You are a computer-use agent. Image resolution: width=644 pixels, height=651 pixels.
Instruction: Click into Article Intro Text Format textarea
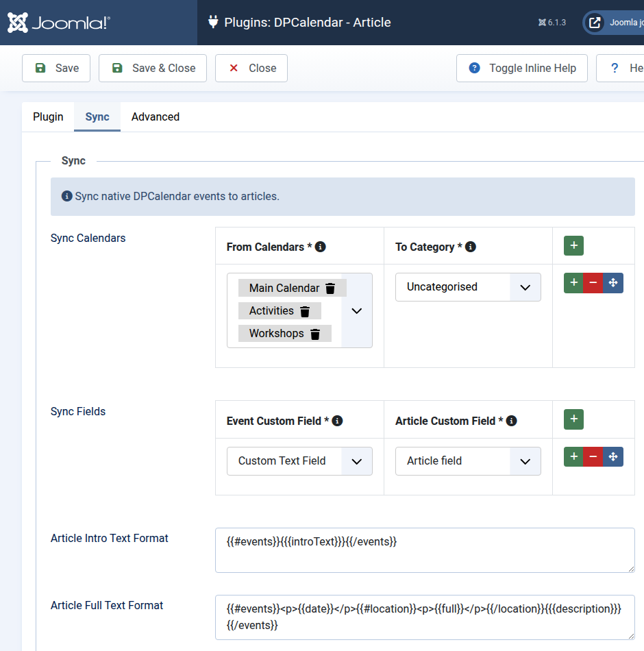[425, 550]
